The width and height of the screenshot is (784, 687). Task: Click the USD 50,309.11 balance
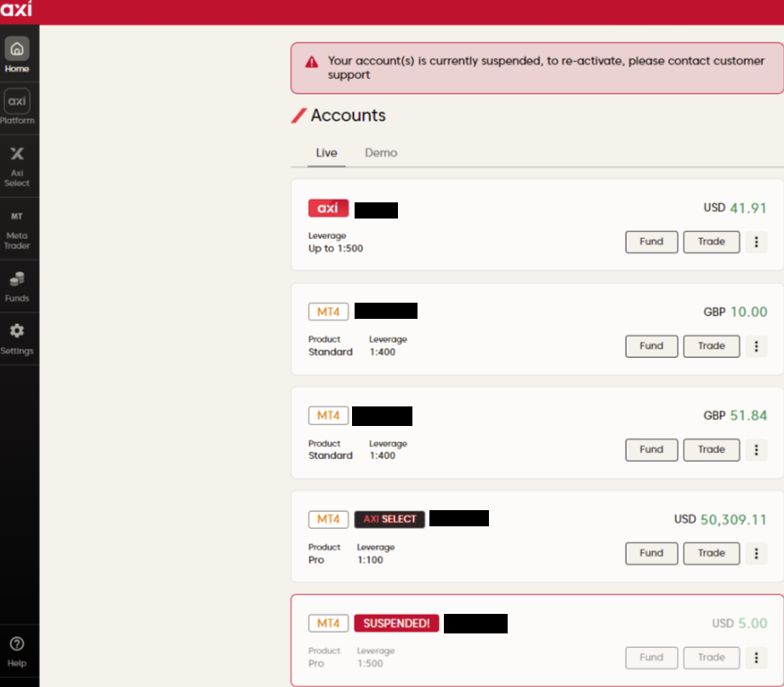tap(720, 520)
